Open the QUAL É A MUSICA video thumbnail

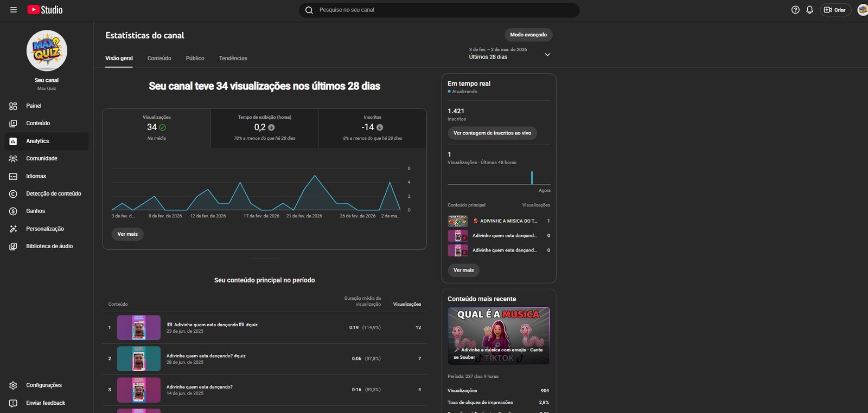(x=499, y=335)
